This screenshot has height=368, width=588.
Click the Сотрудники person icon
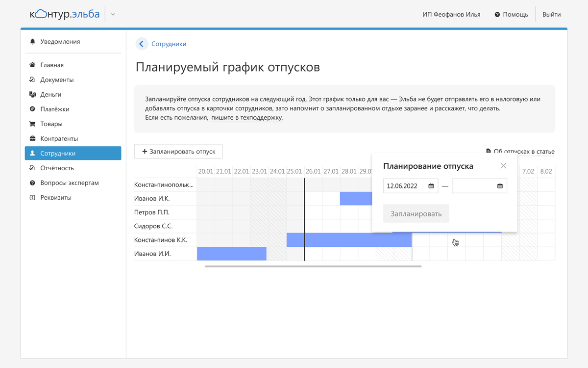coord(33,153)
